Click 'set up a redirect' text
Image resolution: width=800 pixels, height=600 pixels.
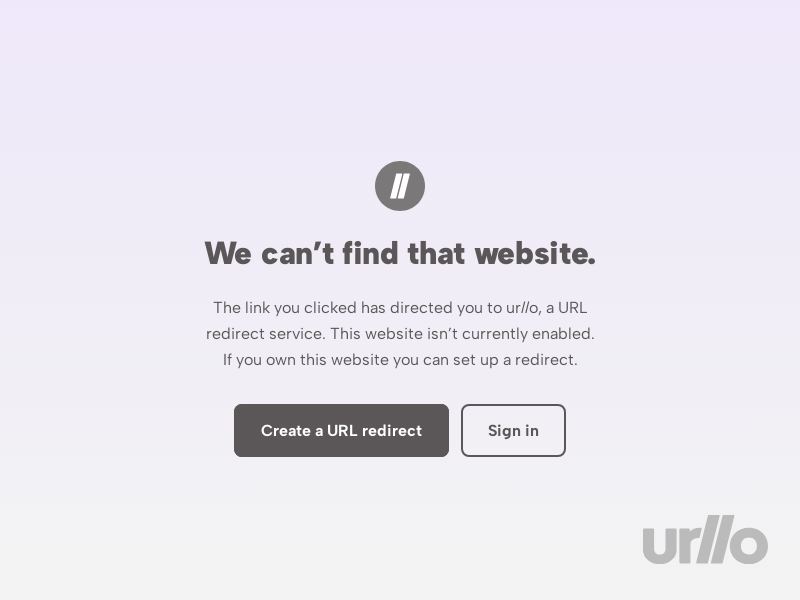515,360
